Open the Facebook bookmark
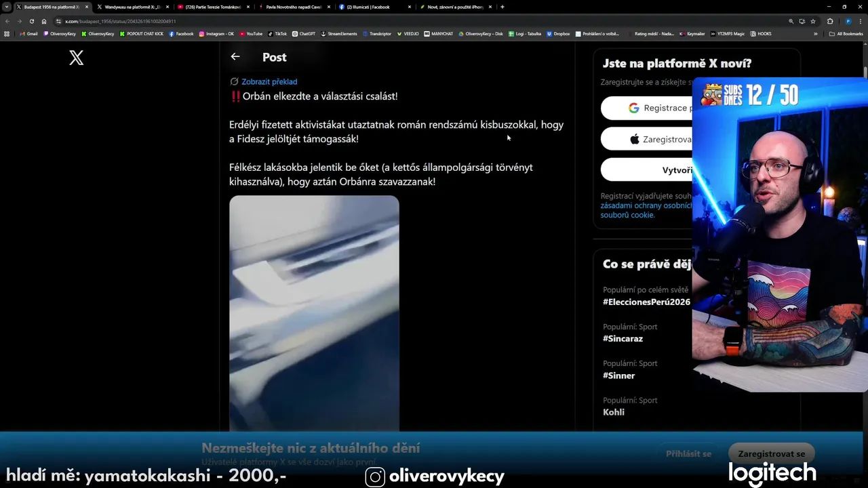868x488 pixels. click(181, 34)
